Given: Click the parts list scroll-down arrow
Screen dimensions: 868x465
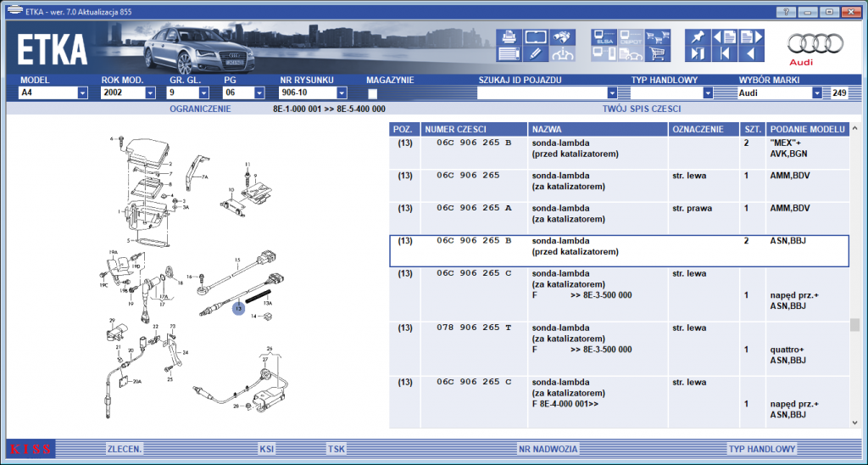Looking at the screenshot, I should (856, 423).
